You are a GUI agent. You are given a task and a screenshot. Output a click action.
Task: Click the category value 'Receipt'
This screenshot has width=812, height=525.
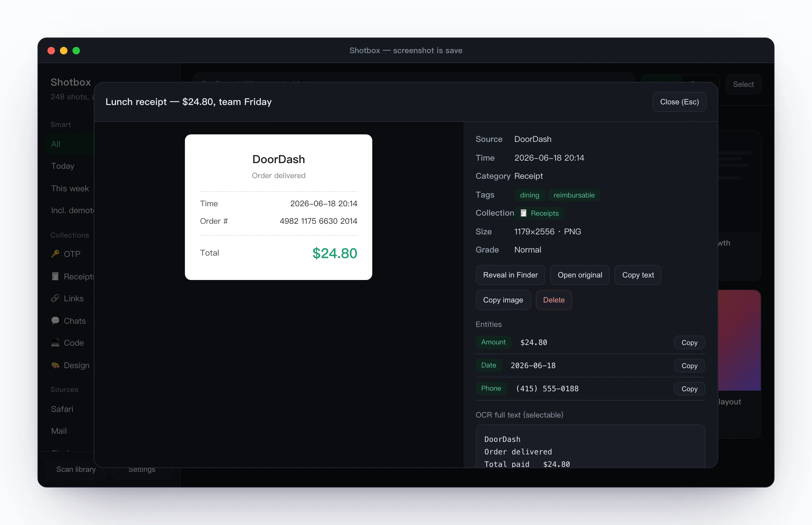(x=528, y=176)
